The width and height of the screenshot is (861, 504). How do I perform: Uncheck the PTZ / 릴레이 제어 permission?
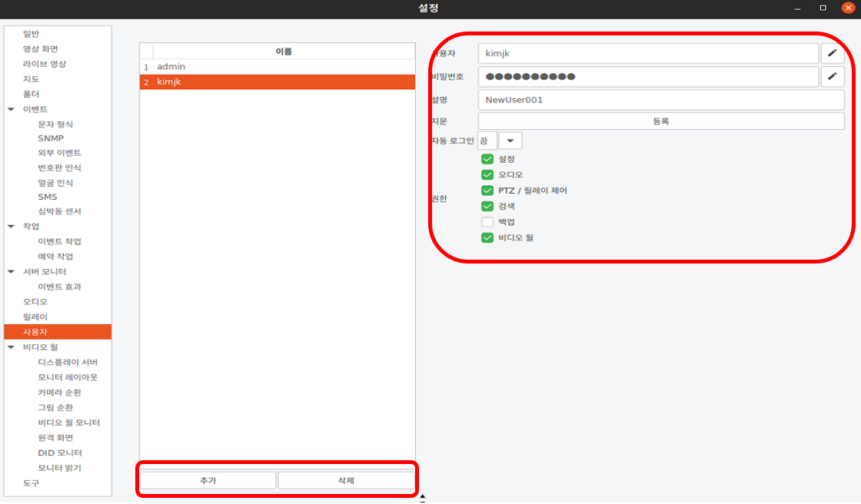coord(487,191)
